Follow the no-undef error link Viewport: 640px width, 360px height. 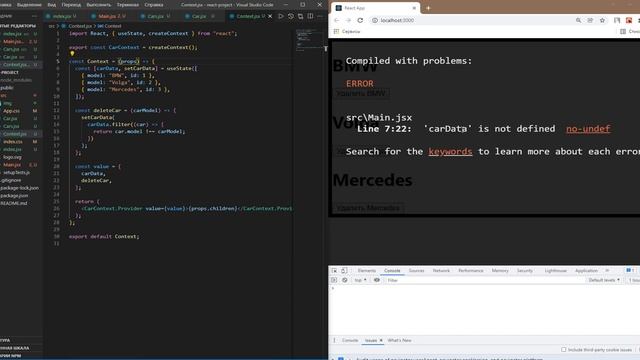coord(588,129)
